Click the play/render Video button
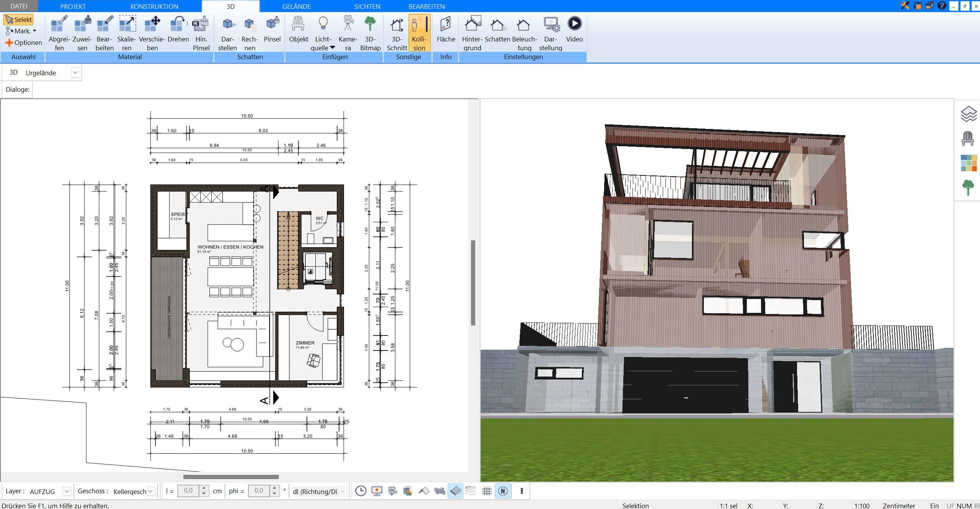The image size is (980, 509). tap(575, 23)
